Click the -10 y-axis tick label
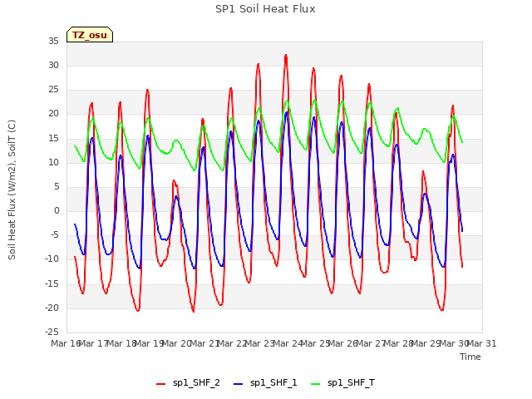This screenshot has width=532, height=399. point(52,259)
